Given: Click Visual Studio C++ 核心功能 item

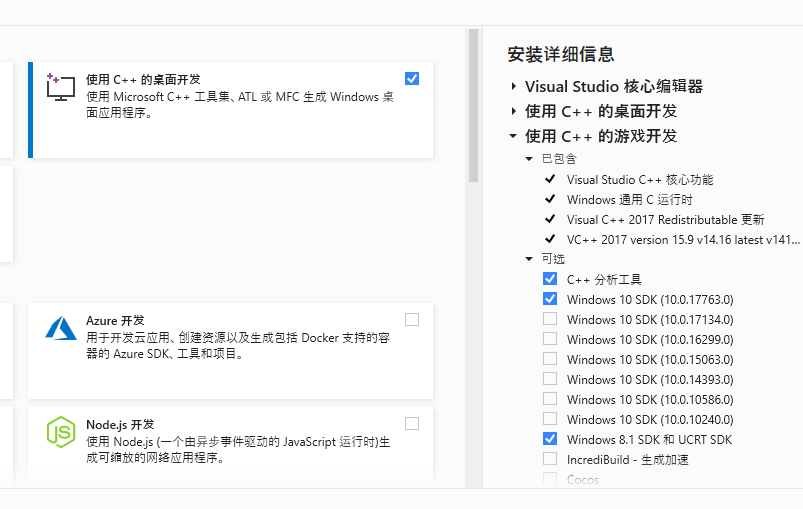Looking at the screenshot, I should coord(640,180).
